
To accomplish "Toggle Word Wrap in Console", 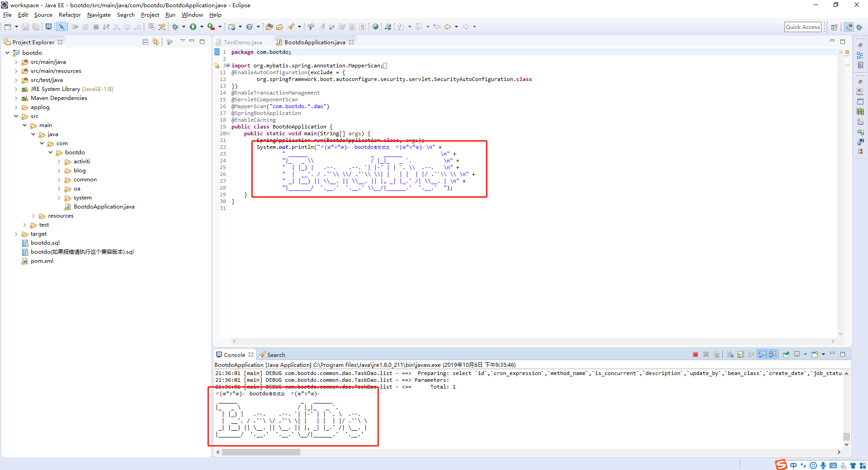I will point(751,354).
